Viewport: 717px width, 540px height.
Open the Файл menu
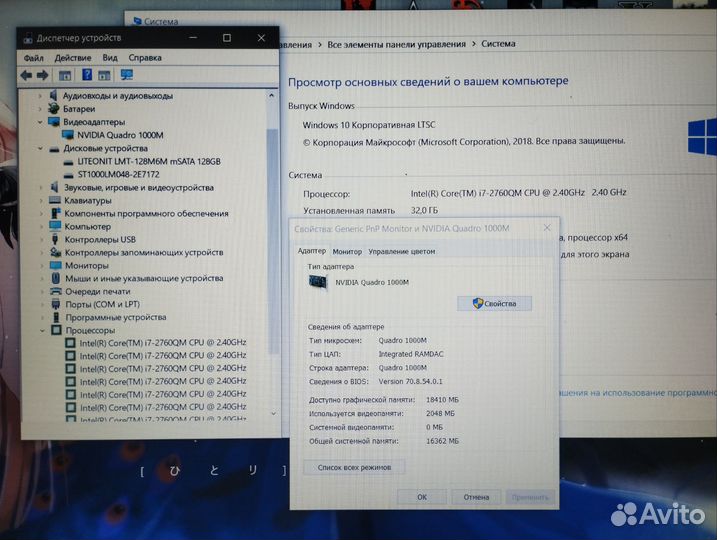[x=34, y=58]
